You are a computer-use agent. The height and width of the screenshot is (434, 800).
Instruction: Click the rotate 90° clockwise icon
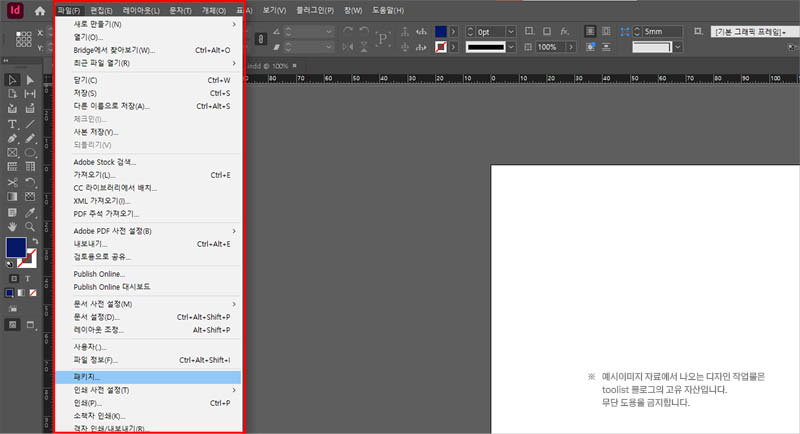click(348, 31)
